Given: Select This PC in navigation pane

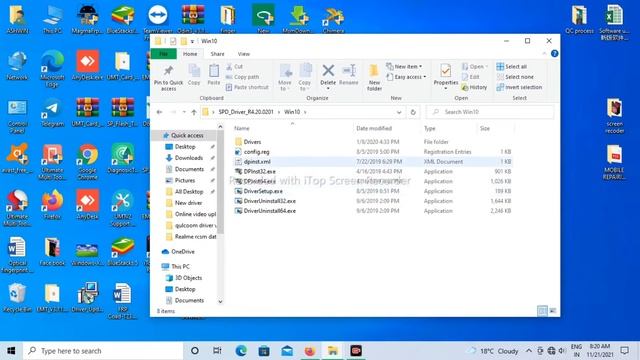Looking at the screenshot, I should point(180,266).
